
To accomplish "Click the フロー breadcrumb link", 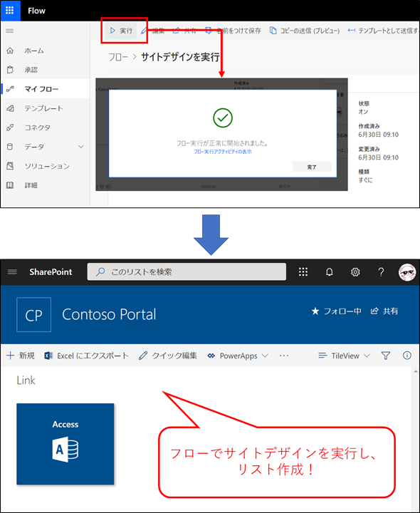I will pyautogui.click(x=118, y=57).
